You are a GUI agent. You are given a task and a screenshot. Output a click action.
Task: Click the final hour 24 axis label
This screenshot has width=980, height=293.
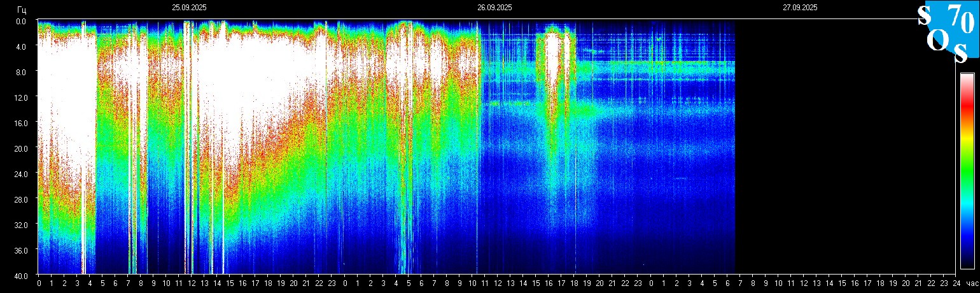pos(956,283)
